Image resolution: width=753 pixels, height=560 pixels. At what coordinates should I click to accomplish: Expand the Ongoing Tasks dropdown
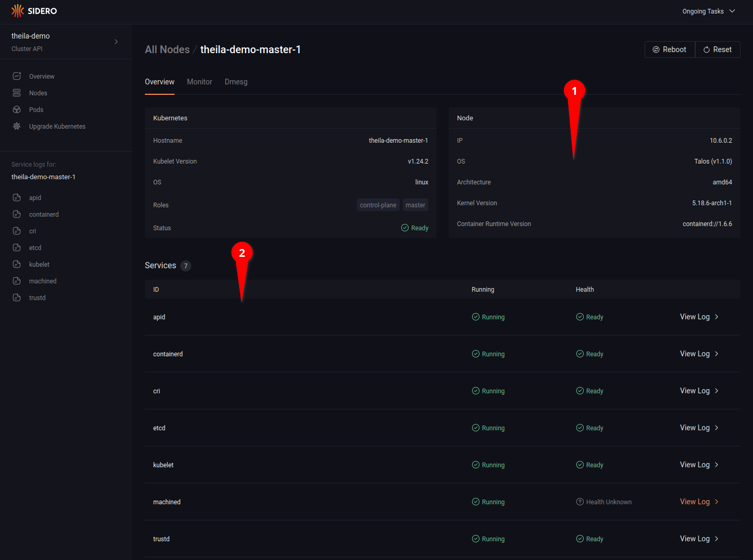pos(709,11)
